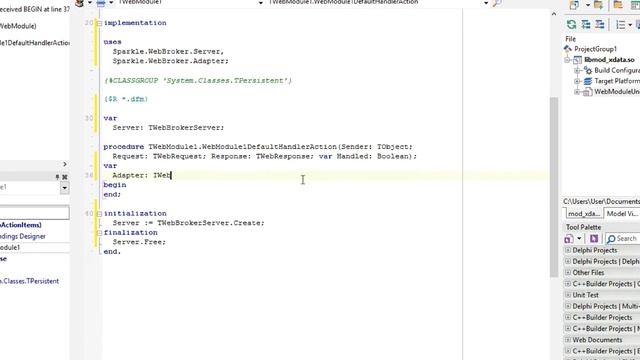Image resolution: width=640 pixels, height=360 pixels.
Task: Click the Target Platforms stack icon
Action: click(x=588, y=81)
